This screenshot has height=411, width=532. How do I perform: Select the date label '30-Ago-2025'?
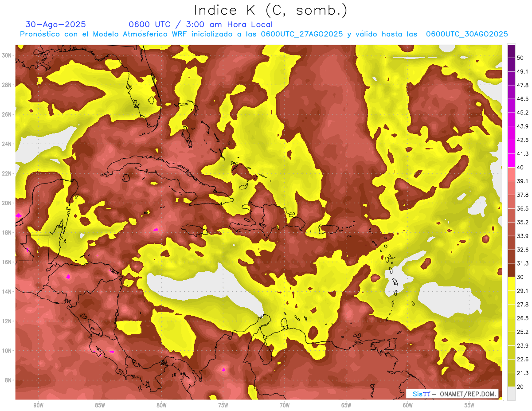pos(56,24)
